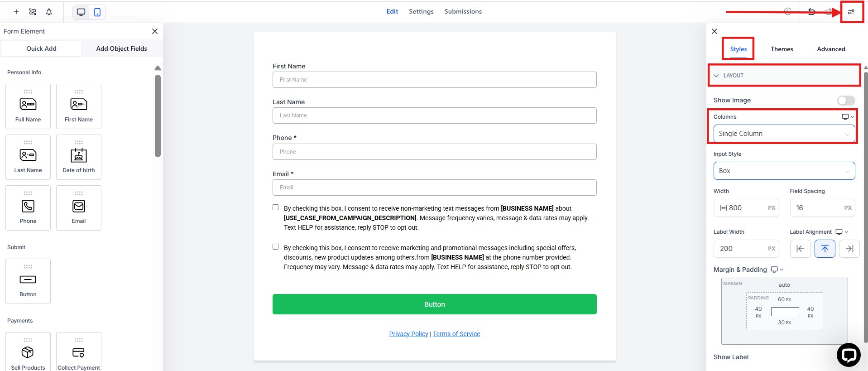Switch to desktop preview icon
This screenshot has height=371, width=868.
(x=81, y=12)
